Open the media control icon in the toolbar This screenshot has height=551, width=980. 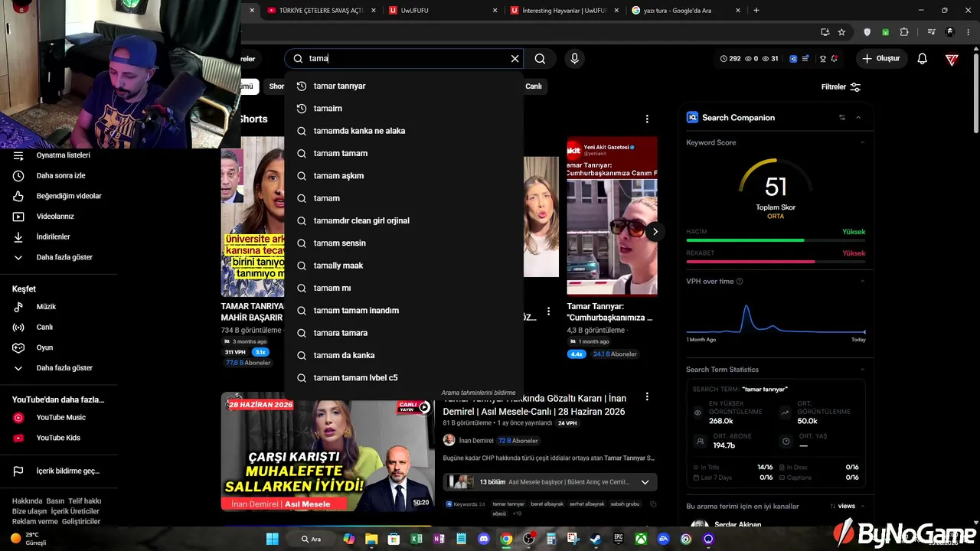931,32
